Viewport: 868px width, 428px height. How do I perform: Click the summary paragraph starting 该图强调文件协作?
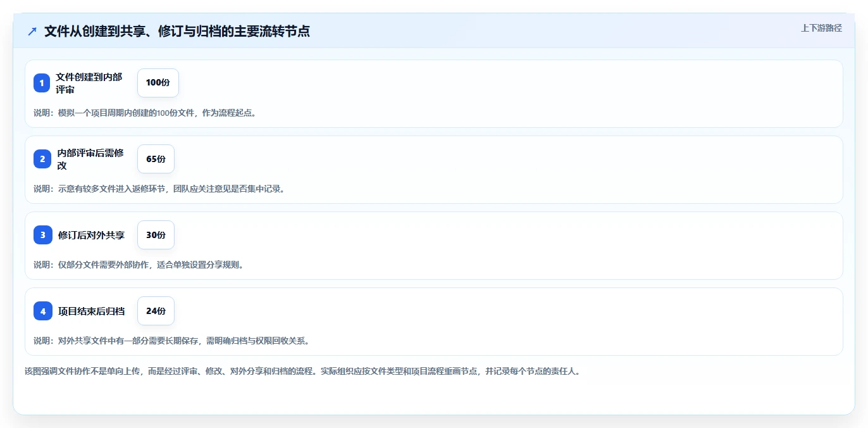[302, 371]
